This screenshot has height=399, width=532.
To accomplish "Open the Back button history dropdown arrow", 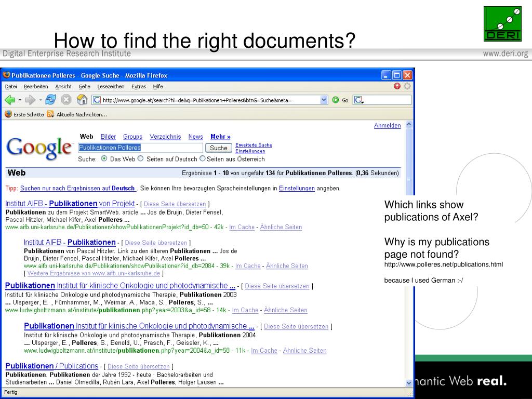I will [20, 100].
